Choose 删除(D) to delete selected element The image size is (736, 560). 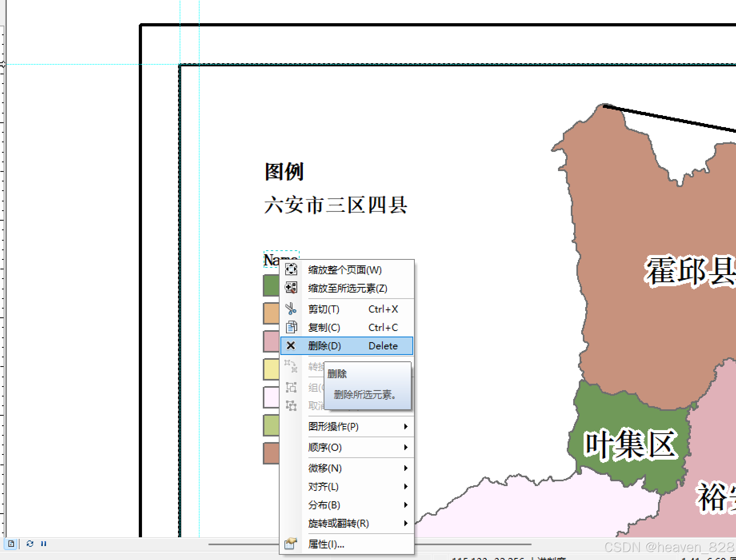pos(347,346)
